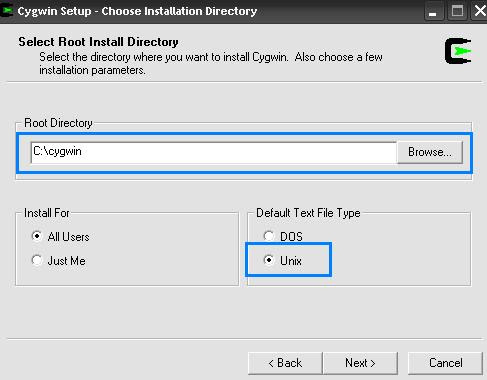487x380 pixels.
Task: Open the Browse... directory picker
Action: pyautogui.click(x=430, y=152)
